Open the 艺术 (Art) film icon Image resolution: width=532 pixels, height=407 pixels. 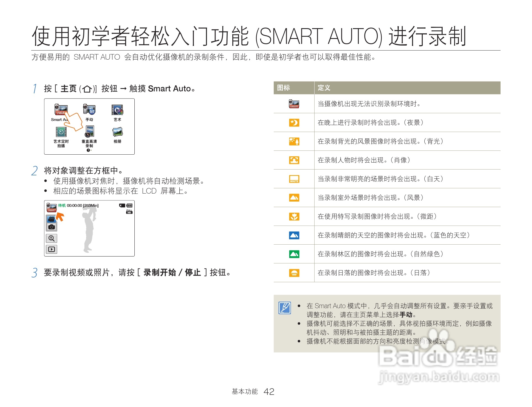click(x=117, y=110)
